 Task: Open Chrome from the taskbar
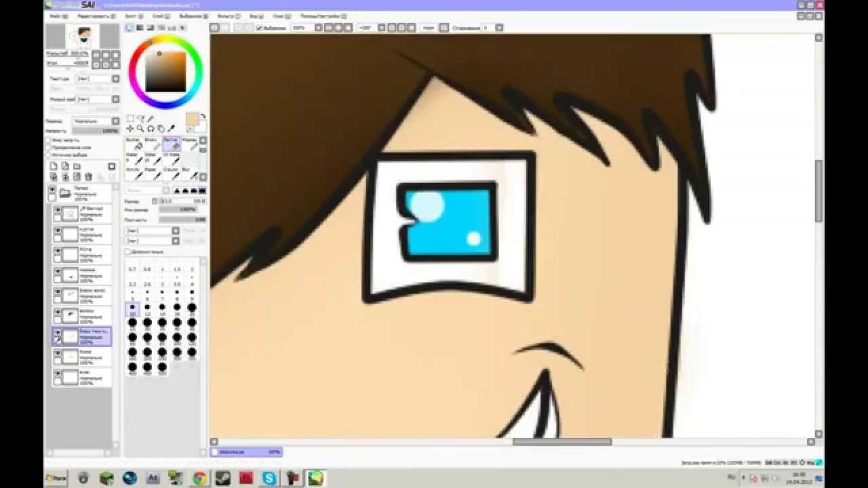pyautogui.click(x=199, y=478)
